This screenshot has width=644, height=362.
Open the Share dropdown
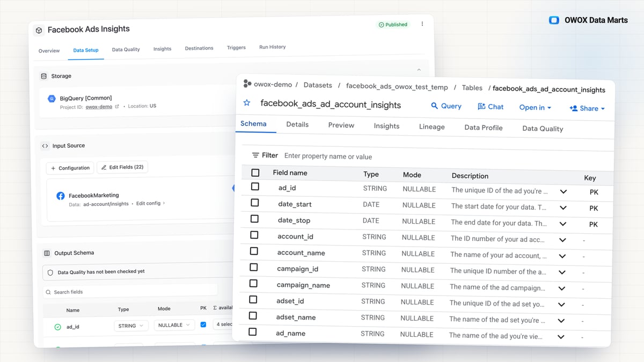587,108
